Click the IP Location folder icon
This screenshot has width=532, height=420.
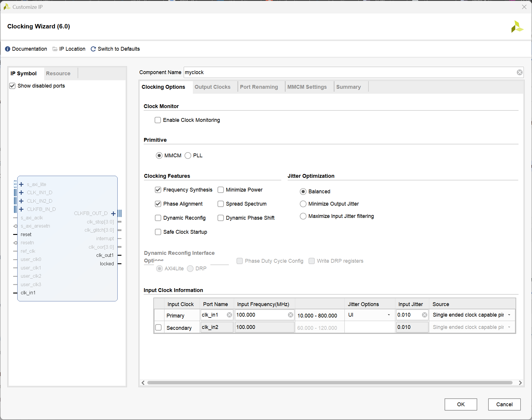55,49
